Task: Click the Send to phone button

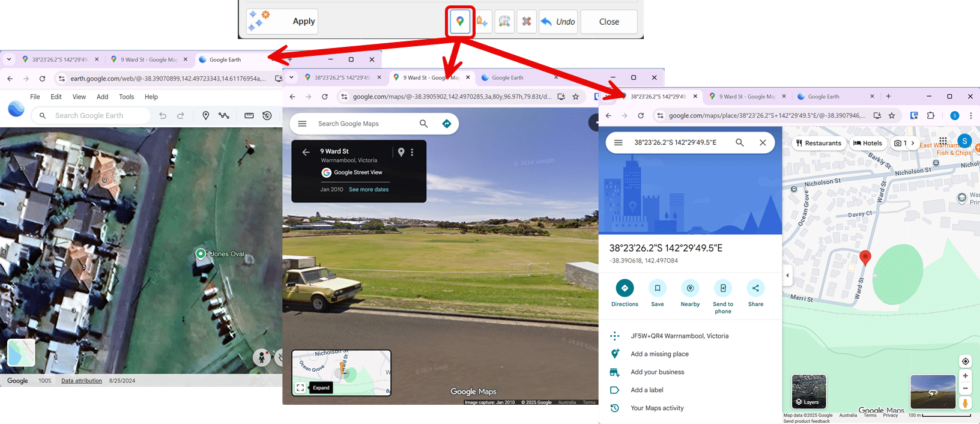Action: pos(723,297)
